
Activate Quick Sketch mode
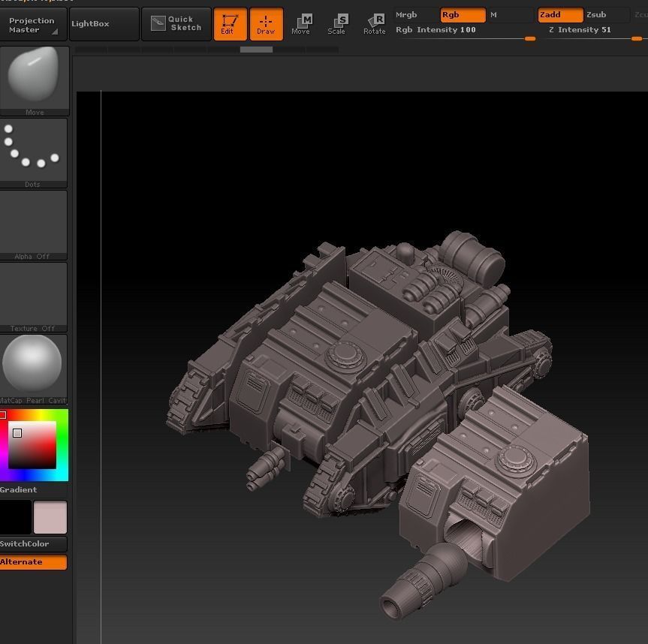coord(176,24)
